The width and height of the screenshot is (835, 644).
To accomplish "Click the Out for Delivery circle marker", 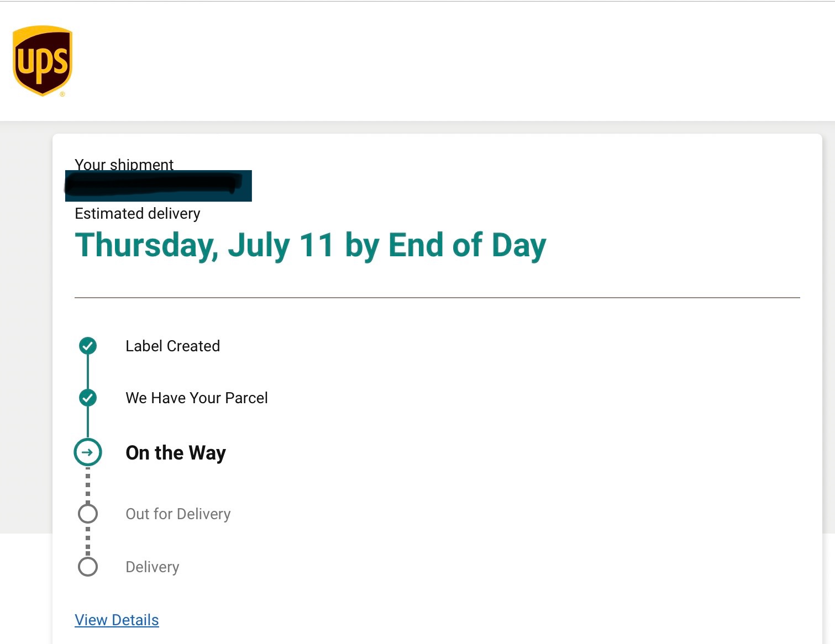I will 88,514.
